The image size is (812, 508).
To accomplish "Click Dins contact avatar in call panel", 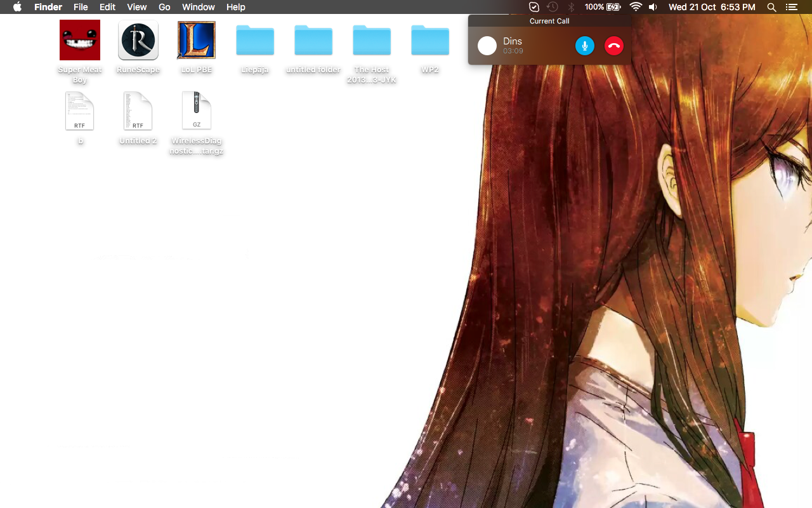I will click(487, 46).
